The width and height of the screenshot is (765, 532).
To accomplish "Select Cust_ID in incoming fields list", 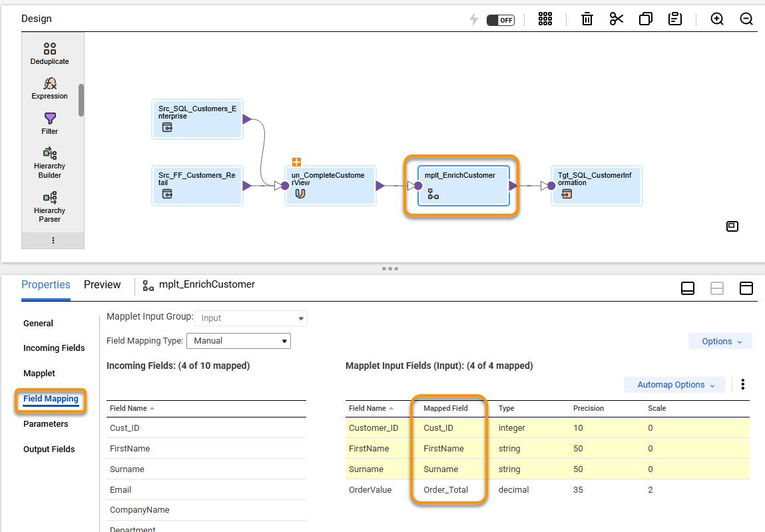I will point(206,428).
